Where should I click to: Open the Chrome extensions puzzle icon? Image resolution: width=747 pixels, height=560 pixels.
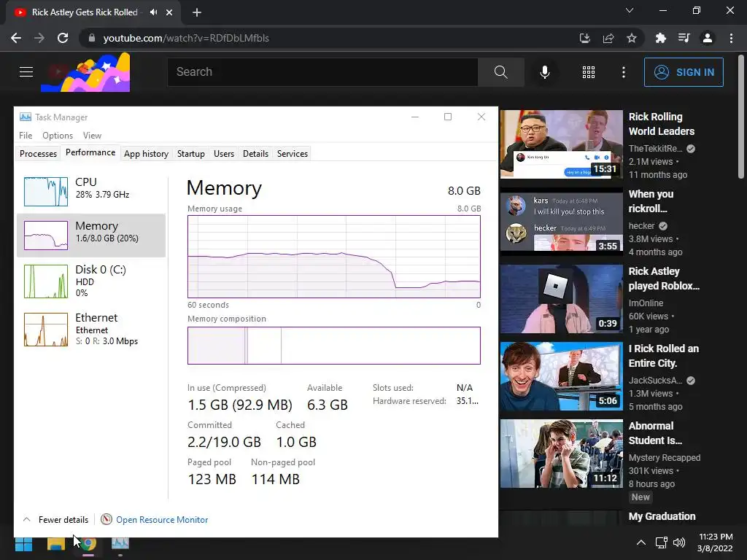click(661, 38)
